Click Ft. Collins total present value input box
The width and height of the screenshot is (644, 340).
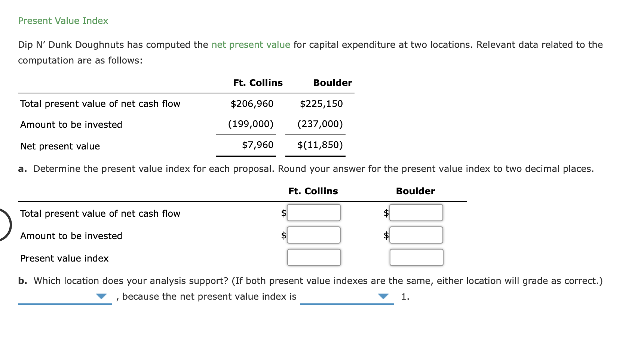click(x=313, y=213)
